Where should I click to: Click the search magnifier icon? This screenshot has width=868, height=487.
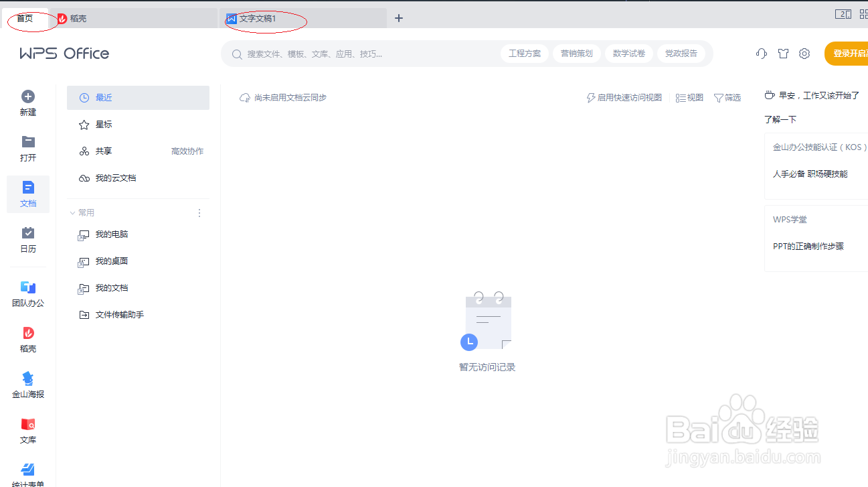coord(237,54)
